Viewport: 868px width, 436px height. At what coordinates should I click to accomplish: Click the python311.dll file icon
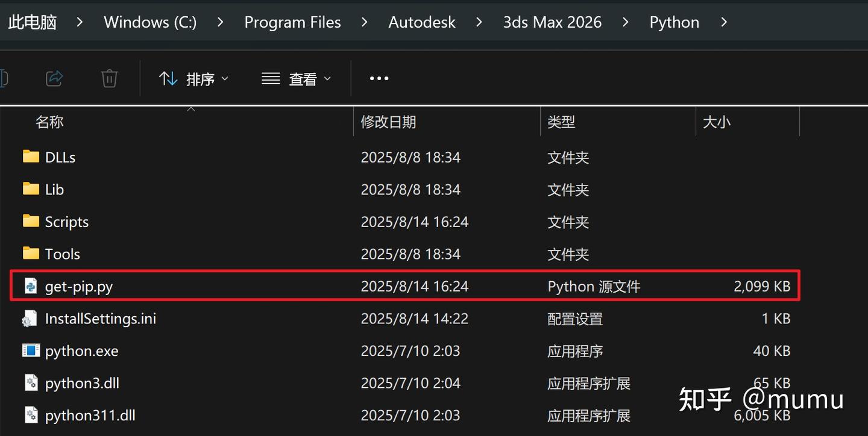pyautogui.click(x=31, y=415)
